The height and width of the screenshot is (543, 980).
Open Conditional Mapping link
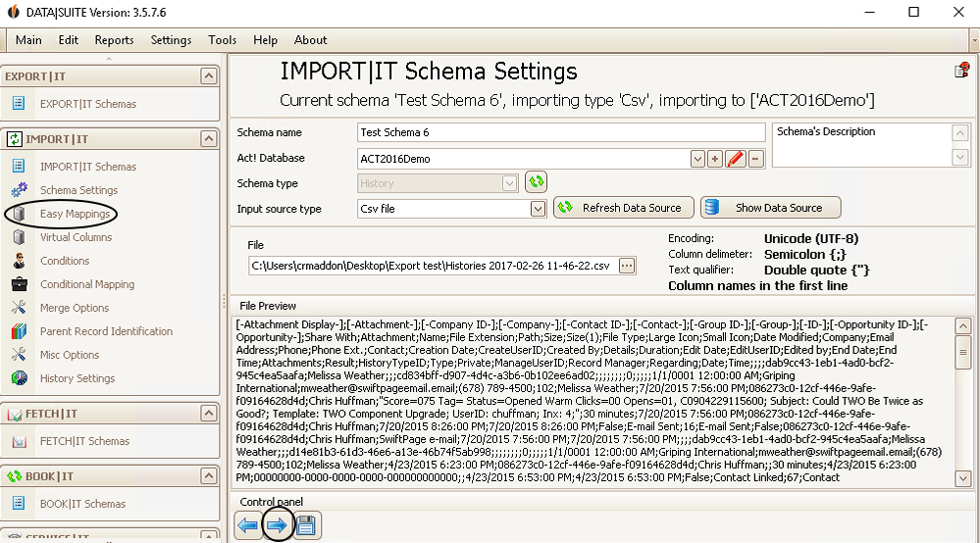point(87,284)
